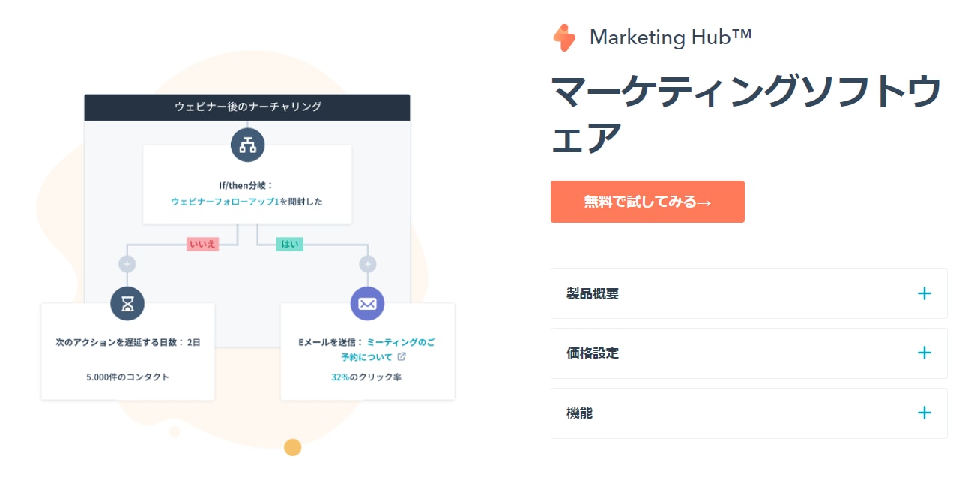Select the はい branch label
This screenshot has width=980, height=480.
(289, 244)
